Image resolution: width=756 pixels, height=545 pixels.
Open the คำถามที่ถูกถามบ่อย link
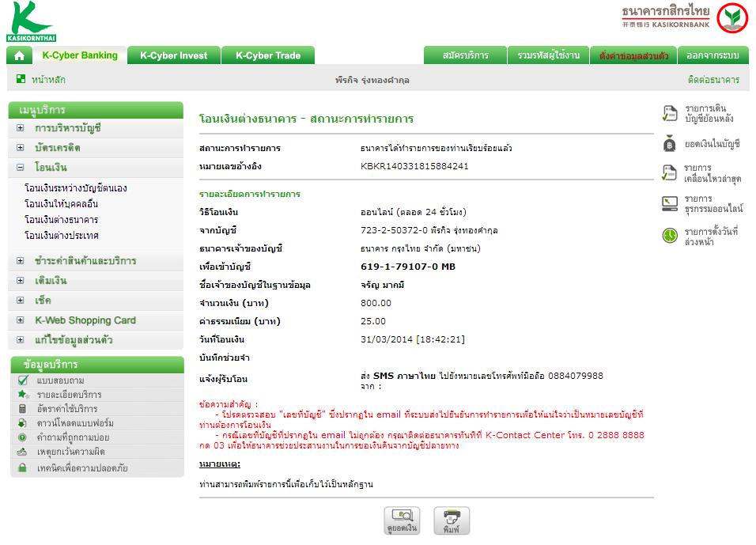(x=73, y=437)
